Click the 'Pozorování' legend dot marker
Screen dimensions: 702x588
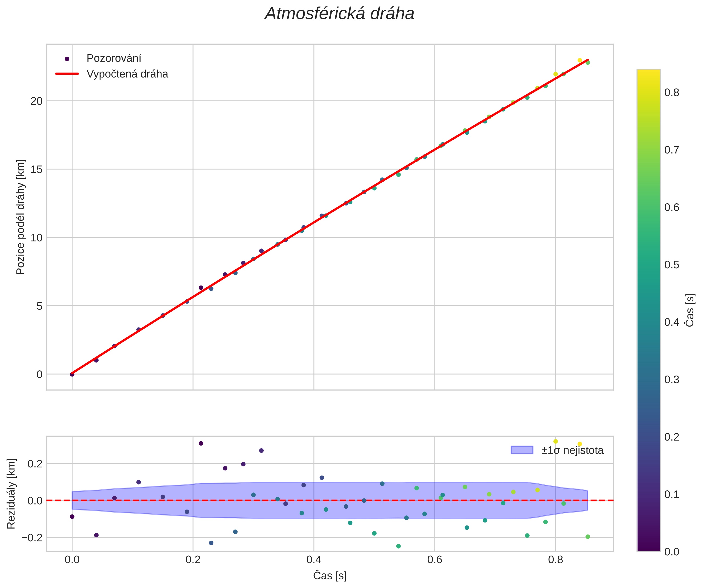67,59
